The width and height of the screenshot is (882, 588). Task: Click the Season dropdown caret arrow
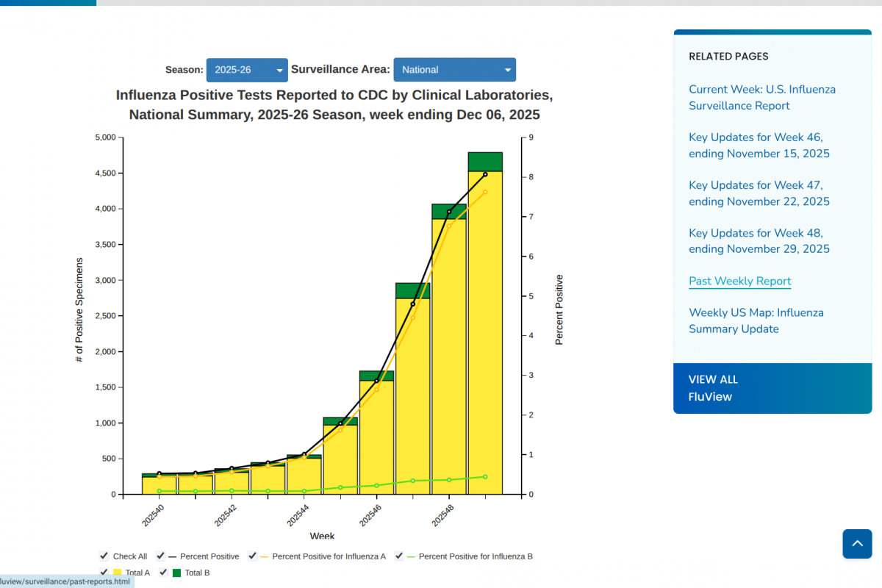pyautogui.click(x=279, y=71)
